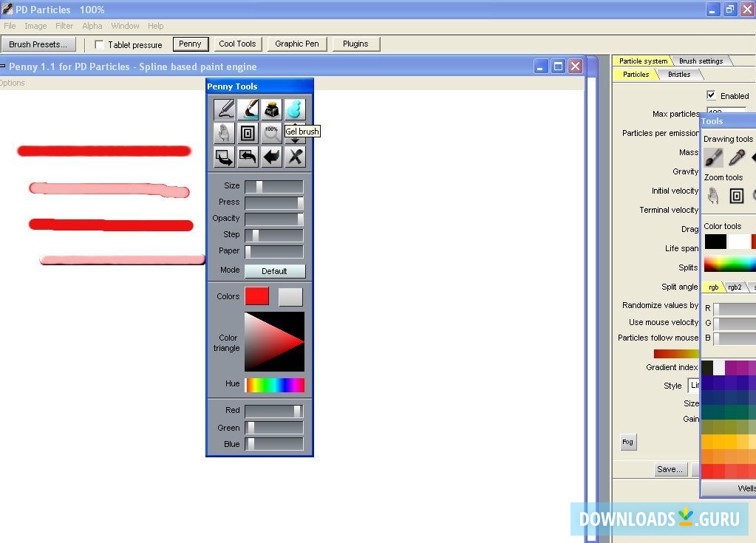
Task: Adjust the Opacity slider
Action: (274, 219)
